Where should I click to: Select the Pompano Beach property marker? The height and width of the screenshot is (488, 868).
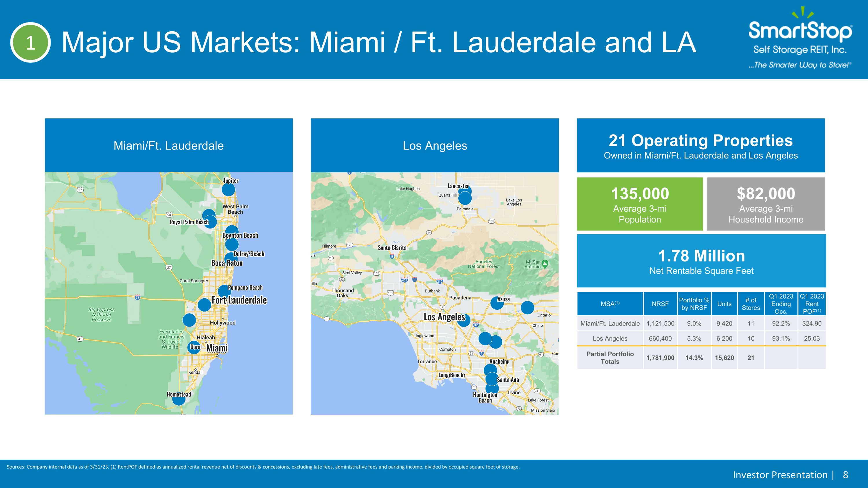pos(225,291)
